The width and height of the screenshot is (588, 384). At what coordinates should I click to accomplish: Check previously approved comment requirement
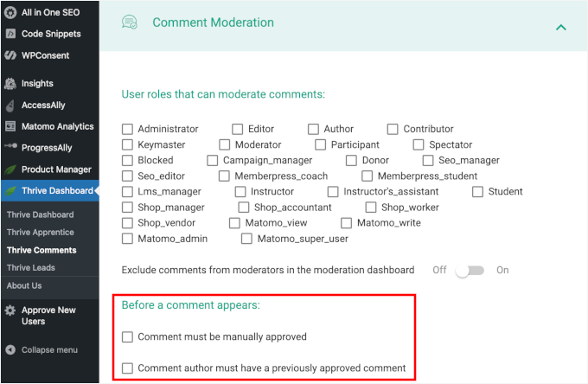pos(128,368)
